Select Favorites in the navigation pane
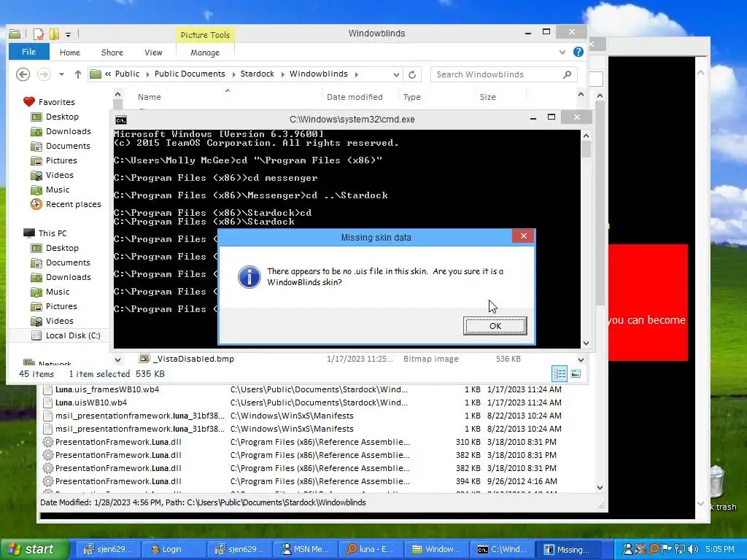Image resolution: width=747 pixels, height=560 pixels. coord(56,102)
